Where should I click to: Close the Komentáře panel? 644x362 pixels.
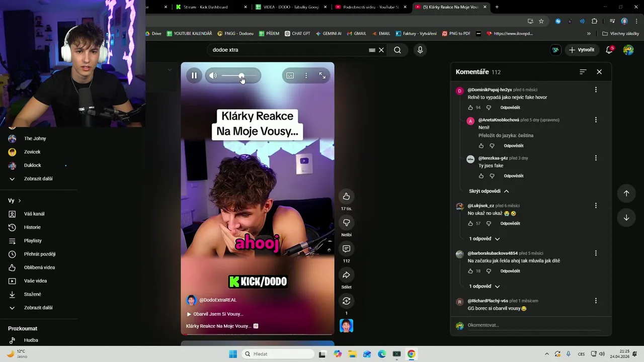(599, 72)
